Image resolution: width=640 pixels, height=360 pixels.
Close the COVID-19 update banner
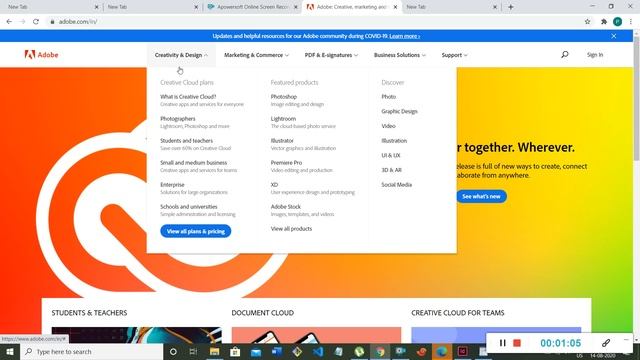point(613,36)
